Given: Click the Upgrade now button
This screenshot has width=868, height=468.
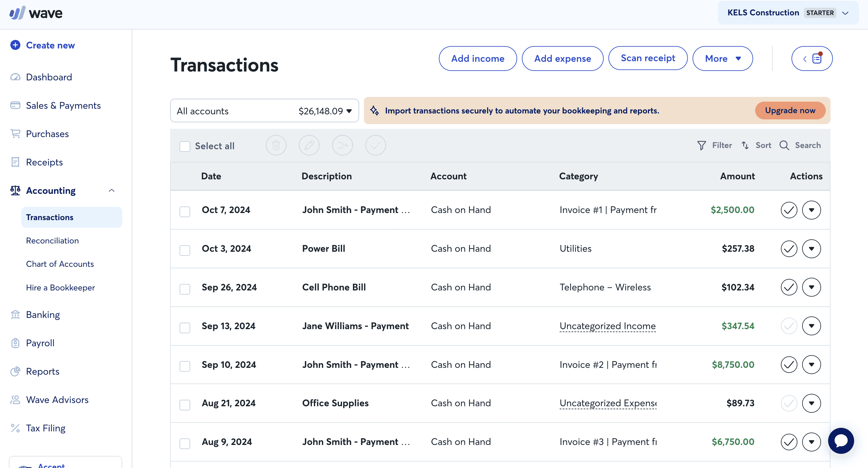Looking at the screenshot, I should [x=790, y=111].
